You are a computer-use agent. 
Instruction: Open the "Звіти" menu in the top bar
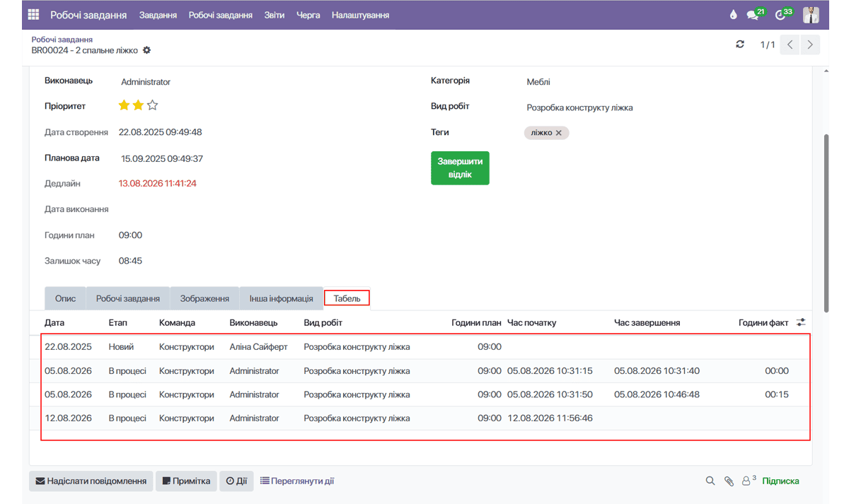275,15
